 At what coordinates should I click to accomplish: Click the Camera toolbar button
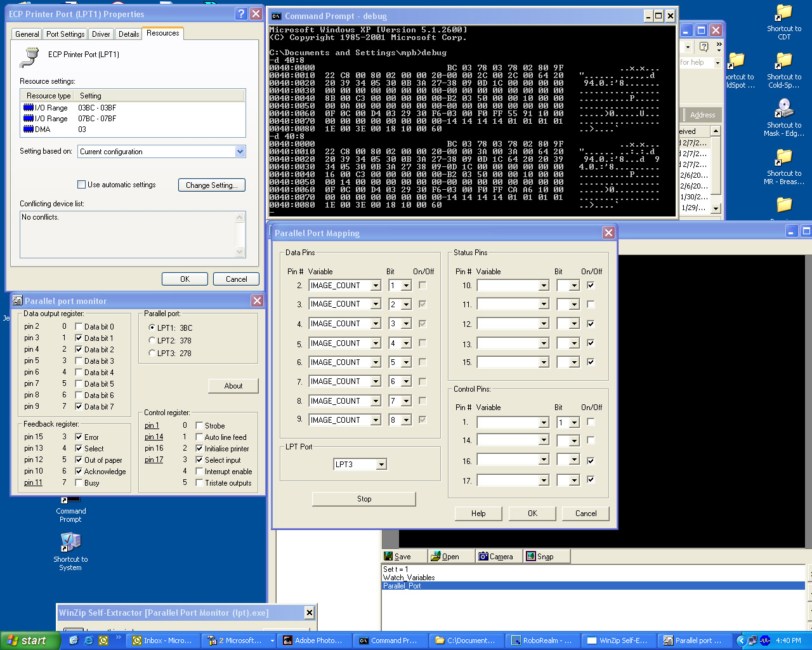point(495,557)
